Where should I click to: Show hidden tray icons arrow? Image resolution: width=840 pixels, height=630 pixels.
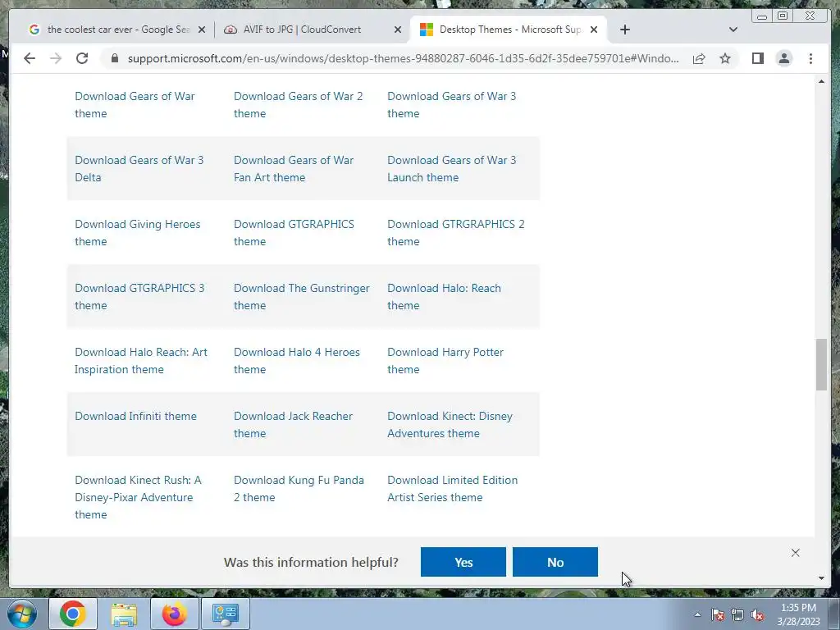pos(697,614)
